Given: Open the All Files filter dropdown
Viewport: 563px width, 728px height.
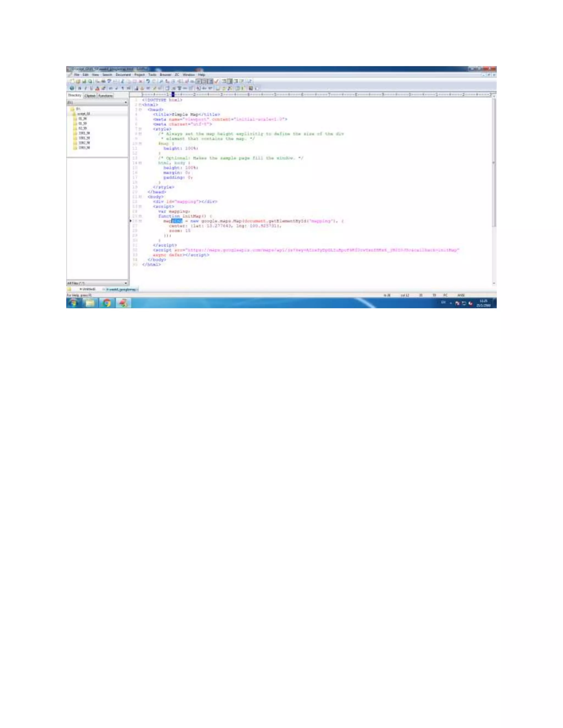Looking at the screenshot, I should coord(126,283).
